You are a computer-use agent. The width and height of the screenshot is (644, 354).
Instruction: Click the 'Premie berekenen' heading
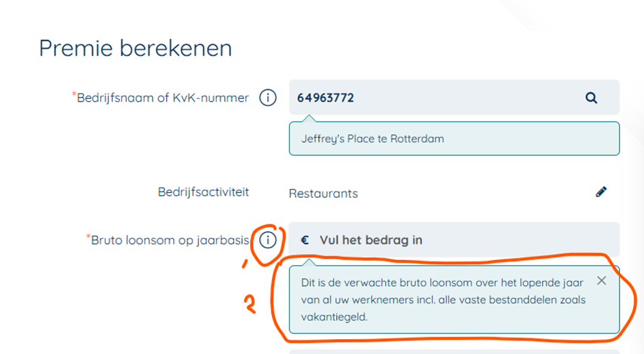point(136,48)
